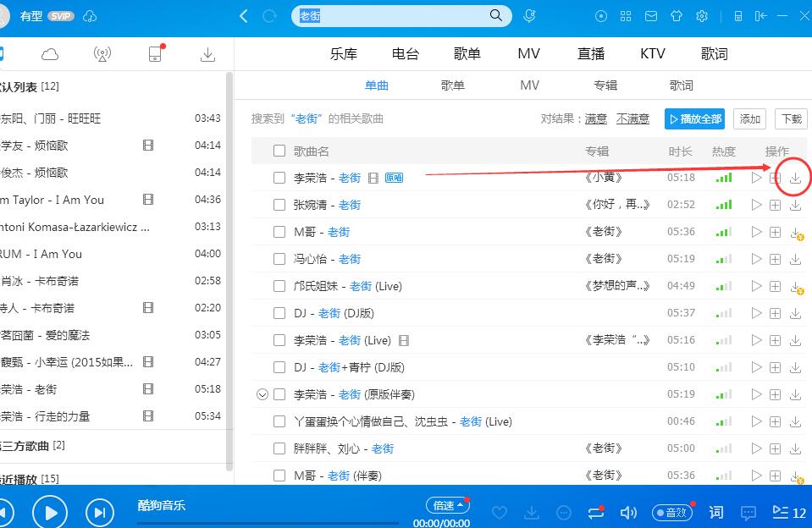Viewport: 812px width, 528px height.
Task: Skip to the next track
Action: tap(99, 513)
